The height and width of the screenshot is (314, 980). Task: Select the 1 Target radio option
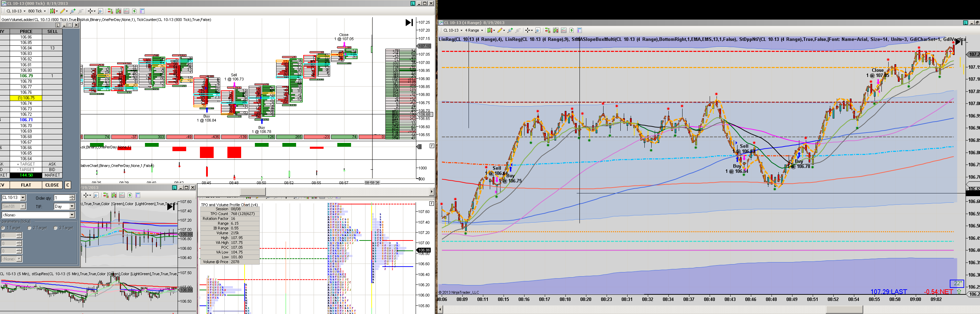(x=3, y=228)
